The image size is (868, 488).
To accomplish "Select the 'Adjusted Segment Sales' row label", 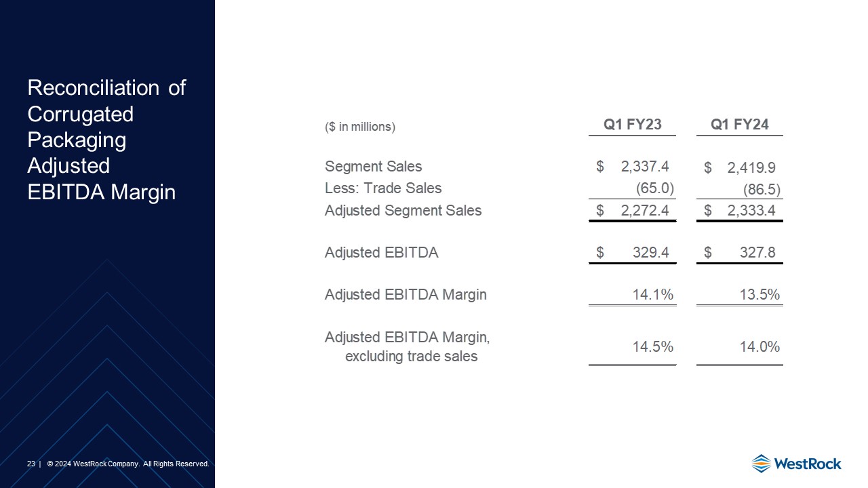I will pyautogui.click(x=403, y=210).
